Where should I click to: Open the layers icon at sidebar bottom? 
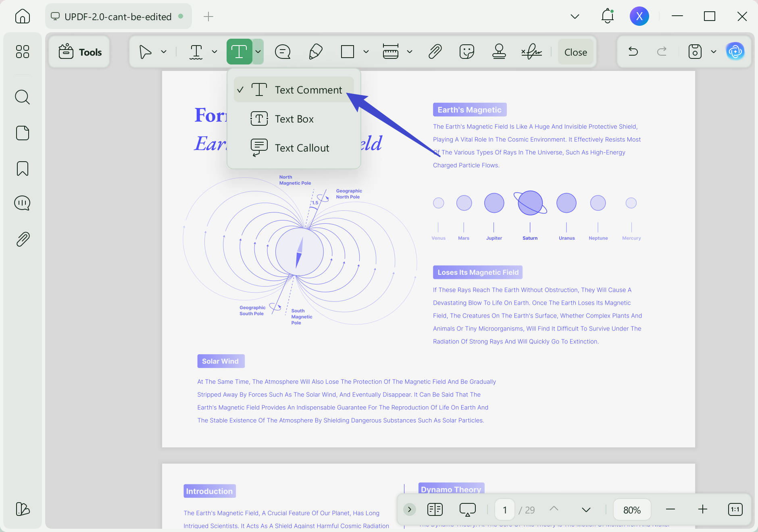pyautogui.click(x=23, y=509)
